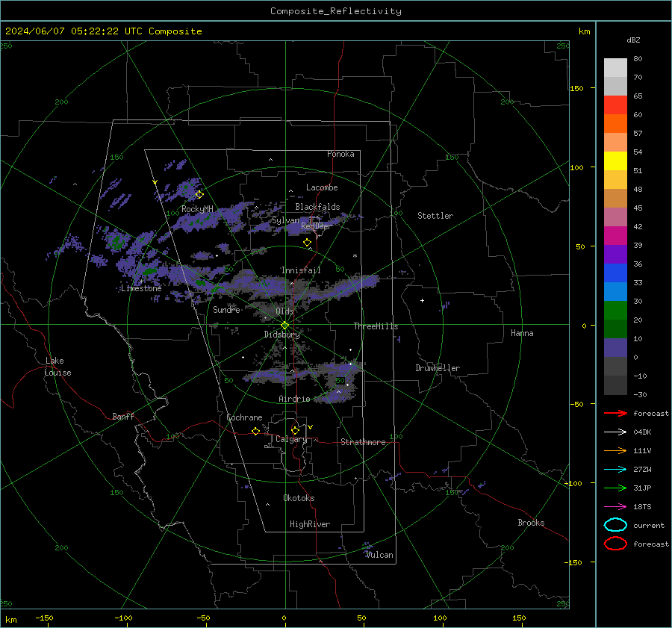
Task: Select the 30 dBZ light blue swatch
Action: pos(615,291)
